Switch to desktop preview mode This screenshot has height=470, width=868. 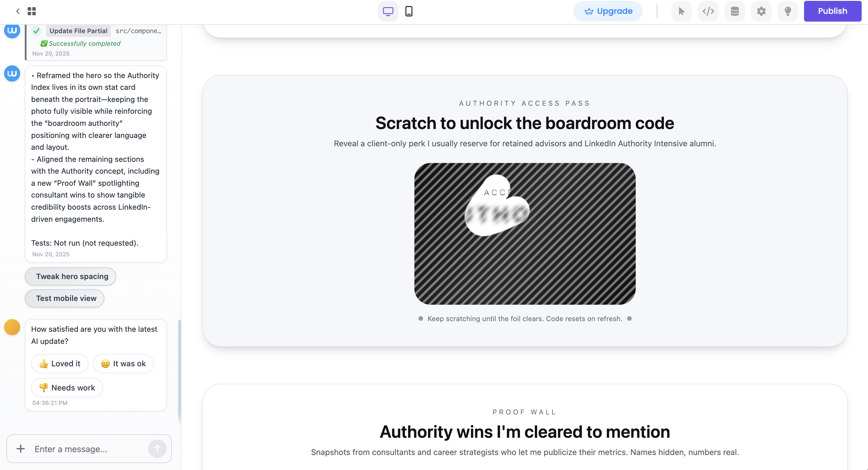coord(388,11)
